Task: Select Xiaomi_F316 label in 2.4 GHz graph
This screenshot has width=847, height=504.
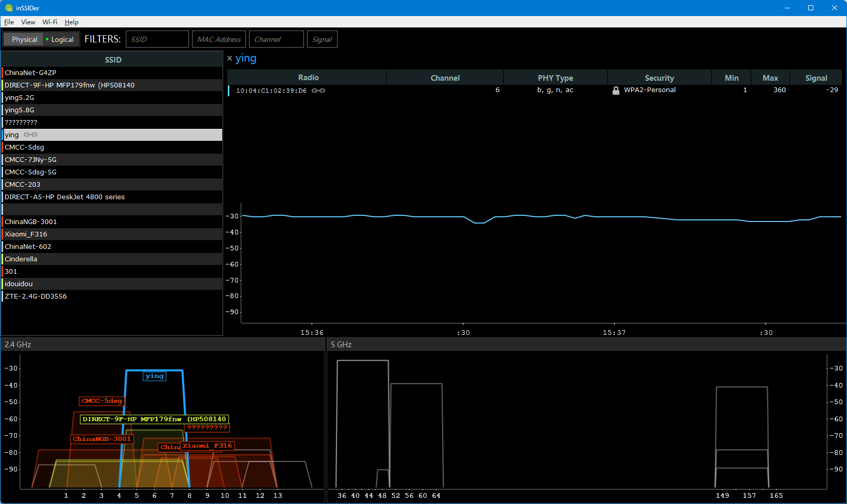Action: point(207,446)
